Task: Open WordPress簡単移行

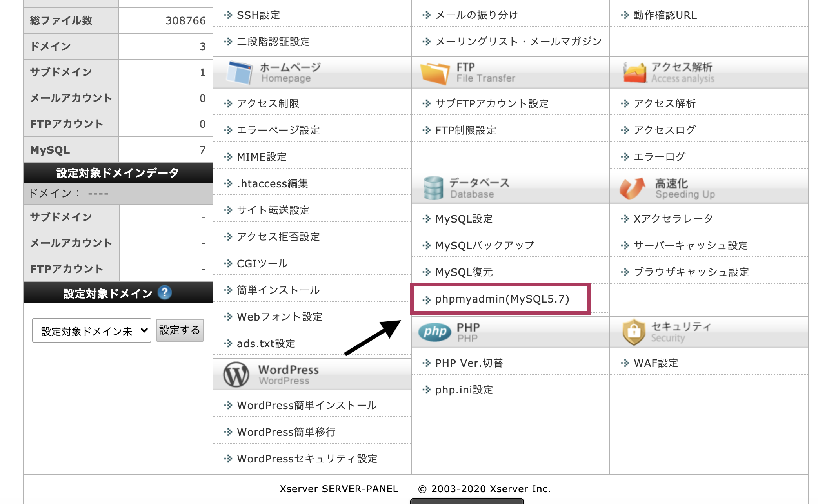Action: click(x=286, y=432)
